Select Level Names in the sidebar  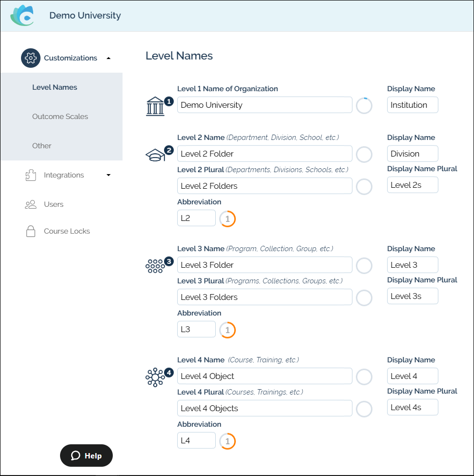(55, 87)
